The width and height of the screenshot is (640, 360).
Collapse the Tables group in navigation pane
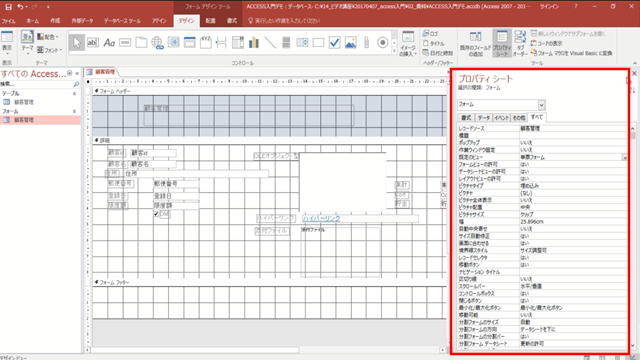point(74,93)
